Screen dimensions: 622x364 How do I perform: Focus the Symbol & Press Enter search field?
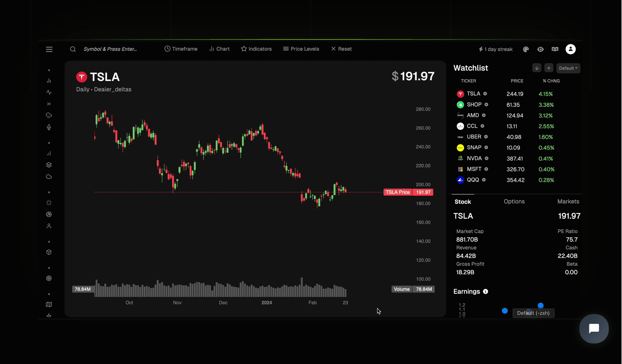click(x=110, y=49)
